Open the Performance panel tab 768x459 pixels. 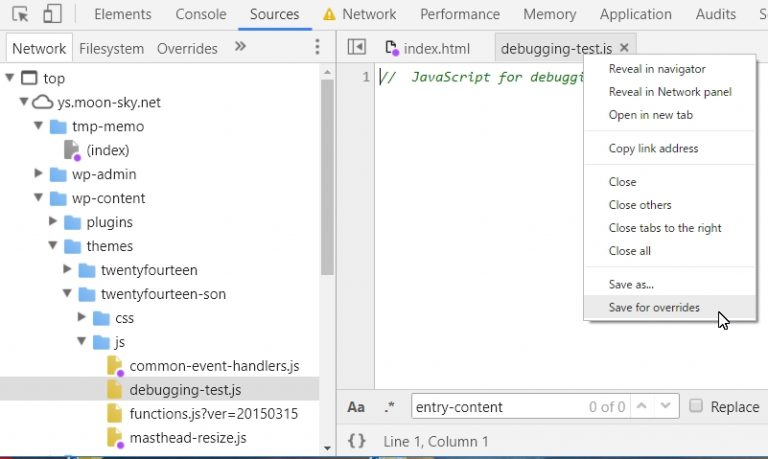click(460, 14)
